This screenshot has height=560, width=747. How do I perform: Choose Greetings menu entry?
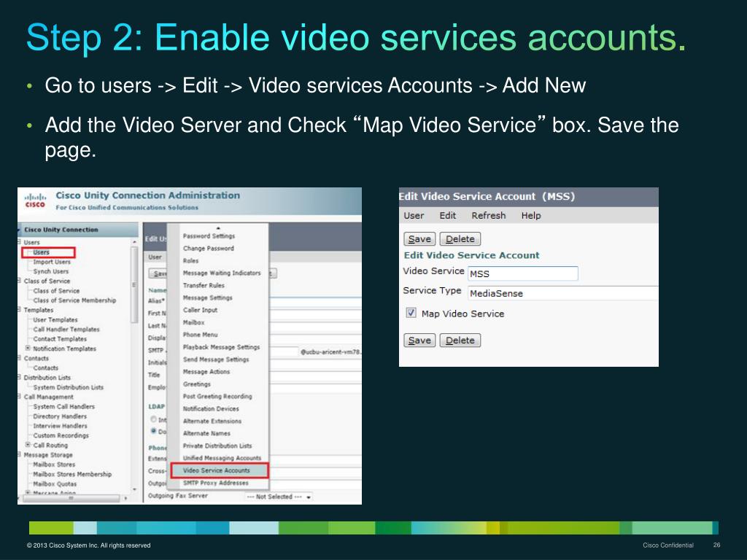[x=197, y=384]
